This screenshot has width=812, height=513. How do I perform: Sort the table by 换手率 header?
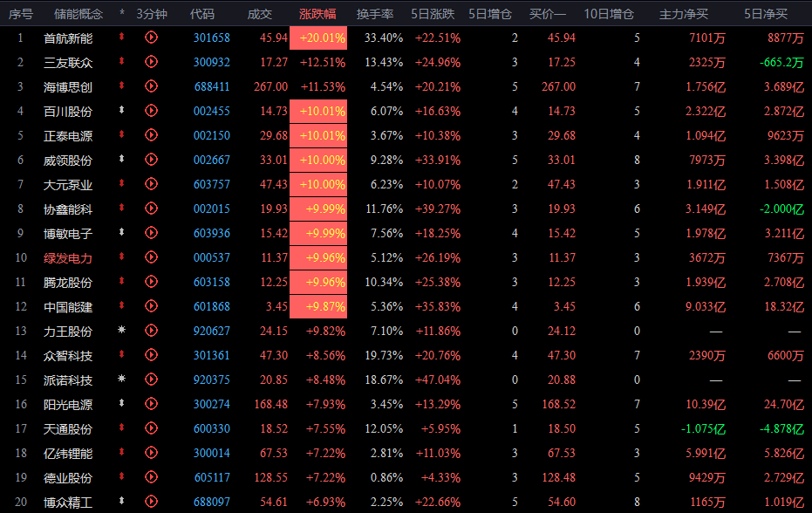375,14
